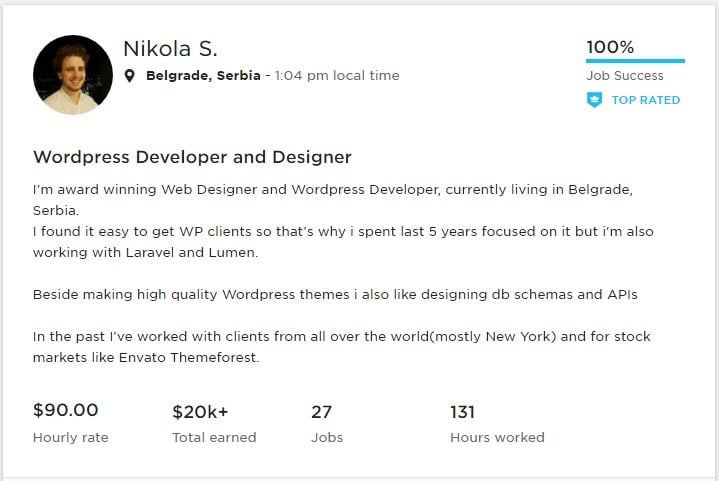Click the blue Job Success progress bar
The image size is (719, 481).
(635, 61)
